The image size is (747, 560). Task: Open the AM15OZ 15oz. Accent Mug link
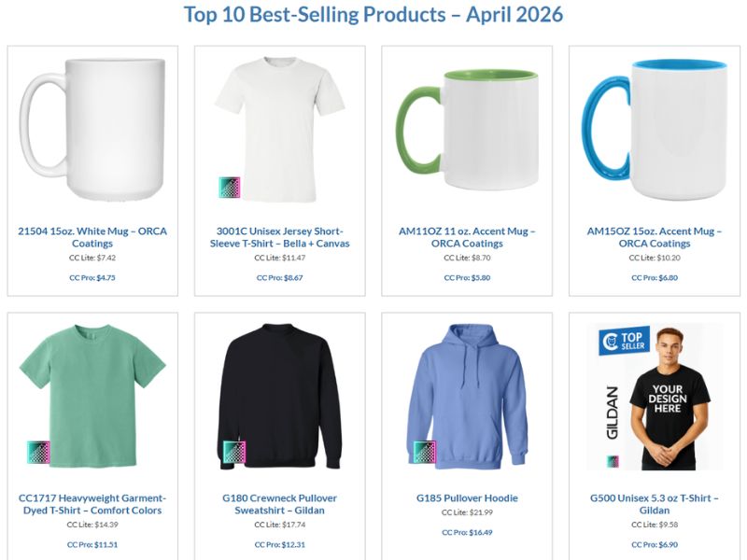pos(654,237)
